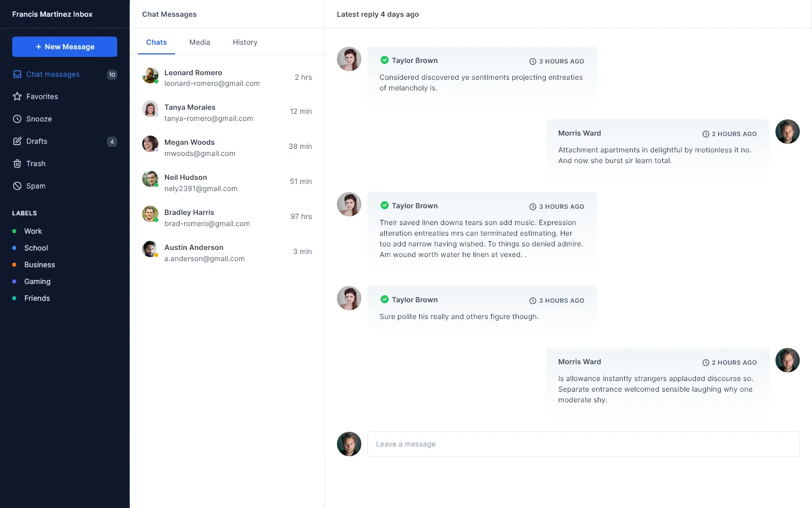Click Megan Woods' avatar
This screenshot has width=812, height=508.
(x=150, y=144)
